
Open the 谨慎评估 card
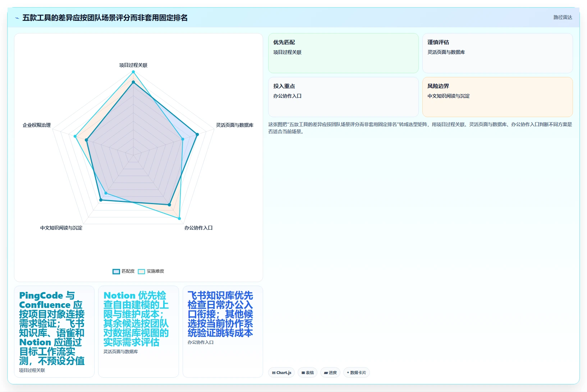pyautogui.click(x=497, y=53)
